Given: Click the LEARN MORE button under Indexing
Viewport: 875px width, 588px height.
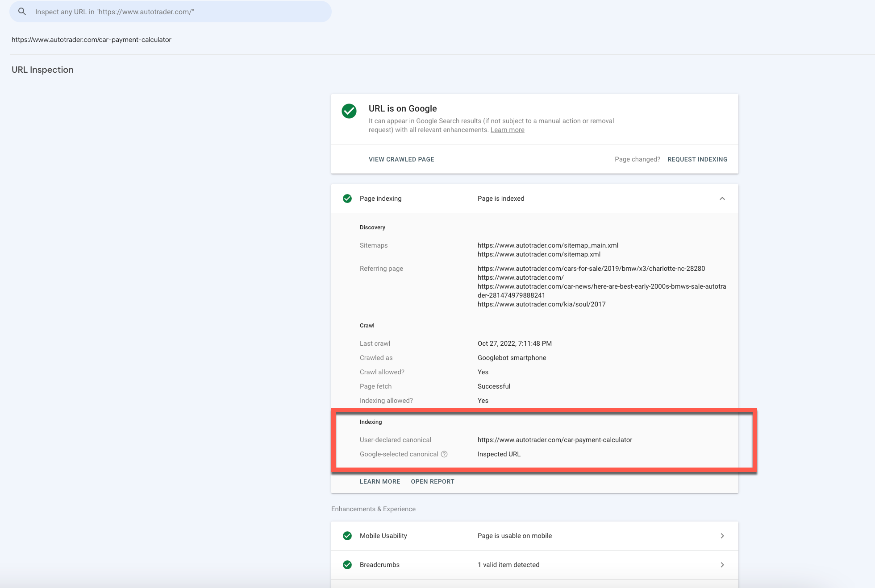Looking at the screenshot, I should 379,481.
